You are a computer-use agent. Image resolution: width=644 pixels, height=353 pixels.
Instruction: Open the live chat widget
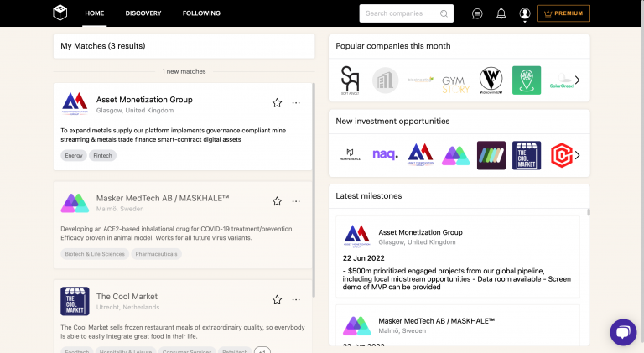[x=623, y=332]
